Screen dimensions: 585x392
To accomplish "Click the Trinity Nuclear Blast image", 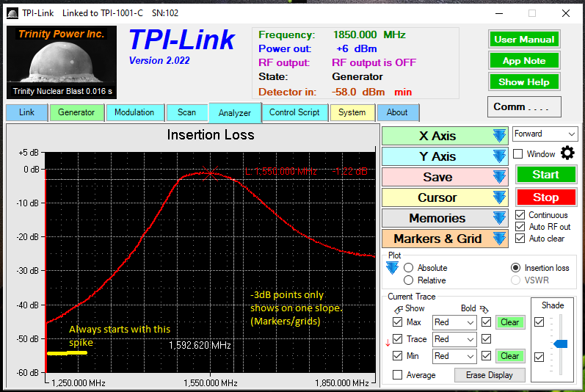I will click(62, 62).
